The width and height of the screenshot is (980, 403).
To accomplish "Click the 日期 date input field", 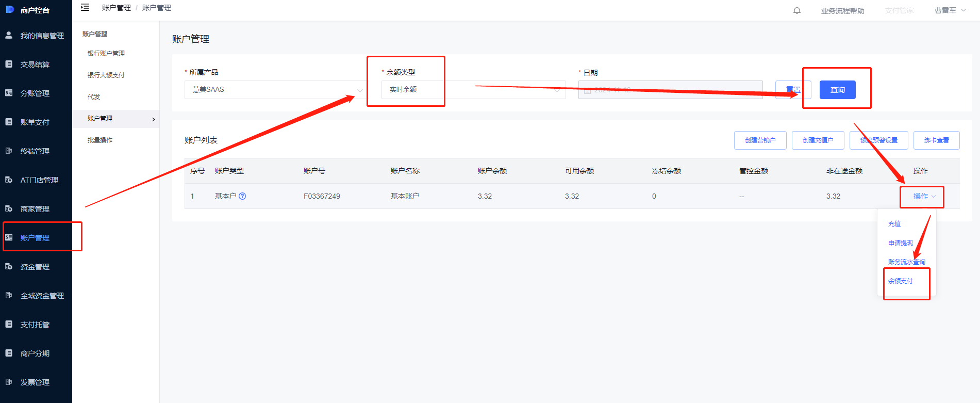I will click(670, 90).
